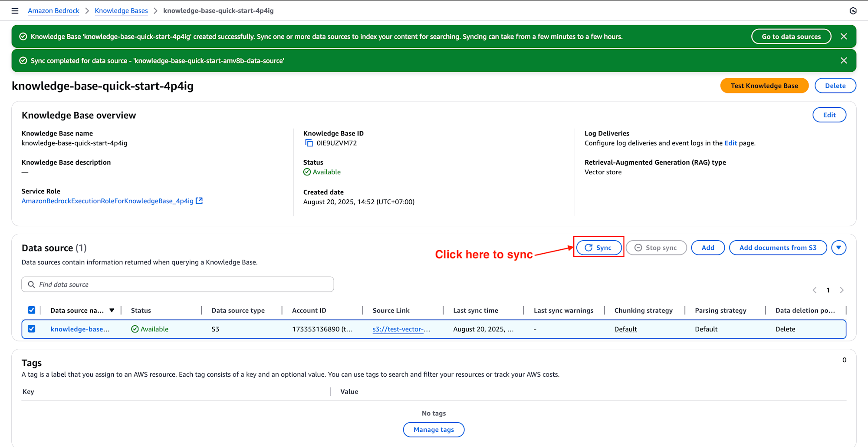868x447 pixels.
Task: Open the hamburger navigation menu
Action: pyautogui.click(x=15, y=11)
